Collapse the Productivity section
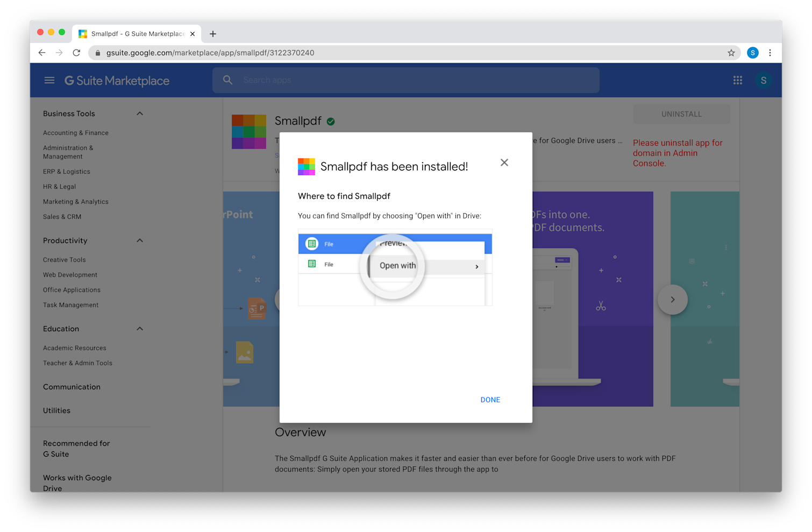This screenshot has height=532, width=812. (x=140, y=240)
